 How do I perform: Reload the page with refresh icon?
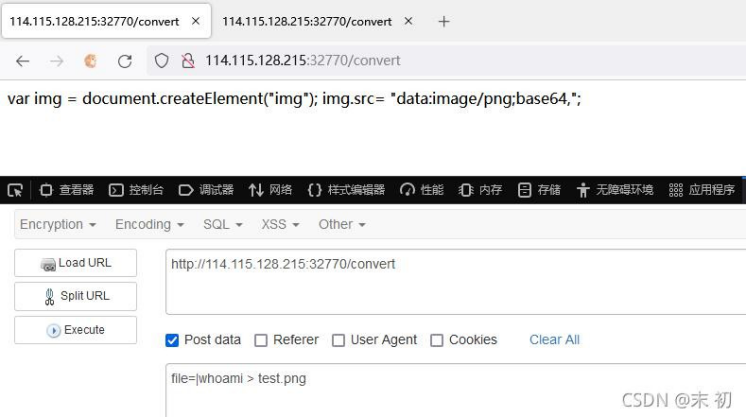click(x=125, y=61)
